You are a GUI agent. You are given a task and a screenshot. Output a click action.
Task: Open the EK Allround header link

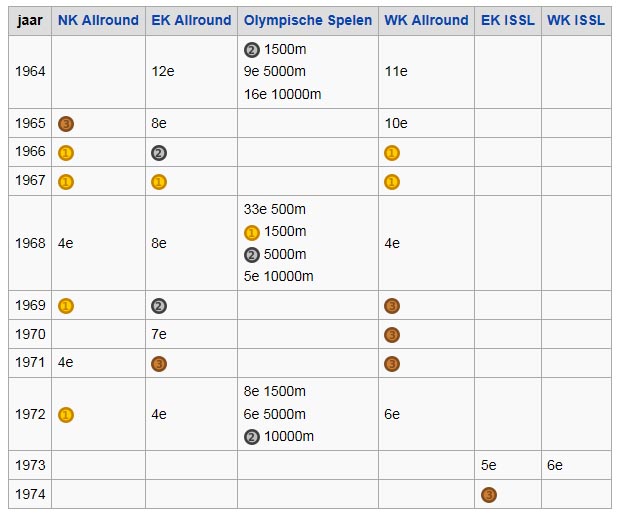pos(191,20)
